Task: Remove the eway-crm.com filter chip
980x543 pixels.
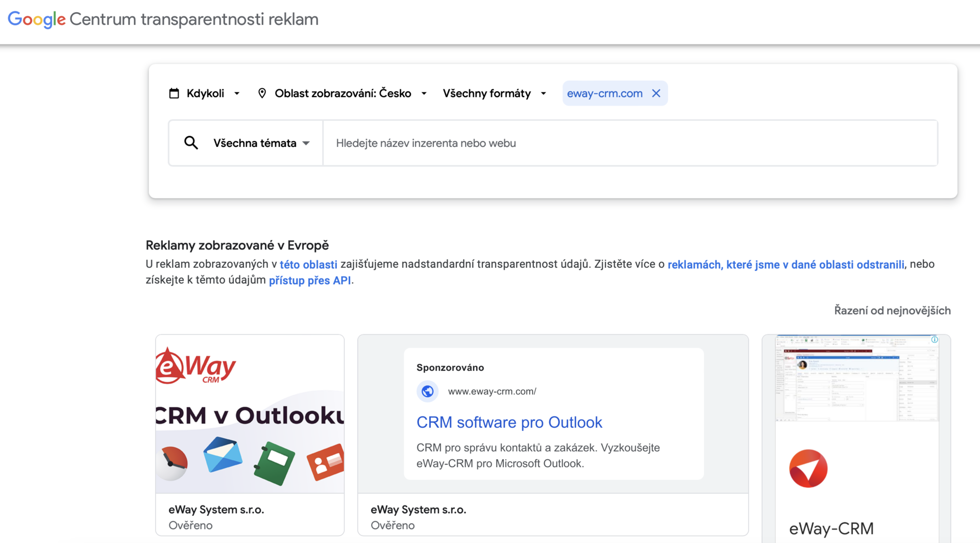Action: pyautogui.click(x=656, y=93)
